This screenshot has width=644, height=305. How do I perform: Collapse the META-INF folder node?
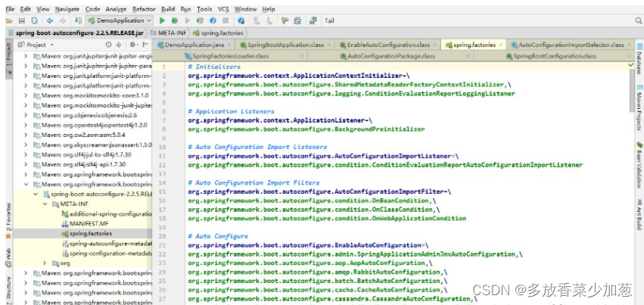45,204
